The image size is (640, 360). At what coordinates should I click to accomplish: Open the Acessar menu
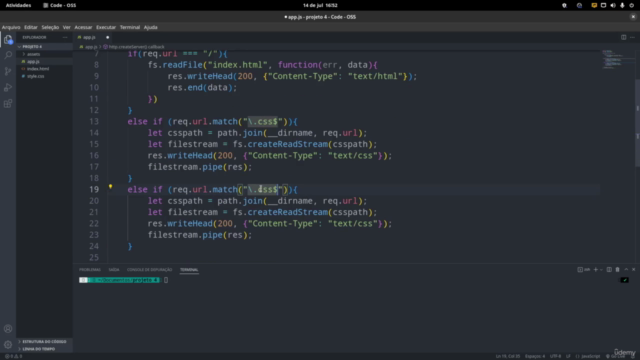[x=83, y=27]
